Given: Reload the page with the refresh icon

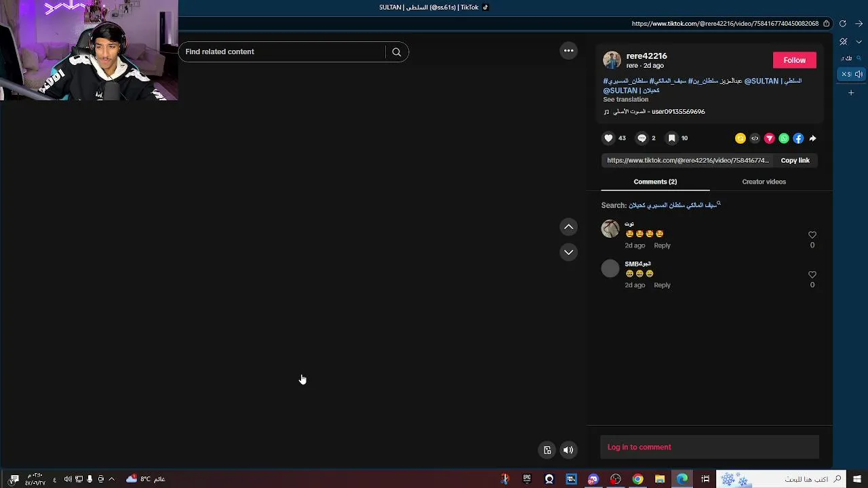Looking at the screenshot, I should click(842, 24).
